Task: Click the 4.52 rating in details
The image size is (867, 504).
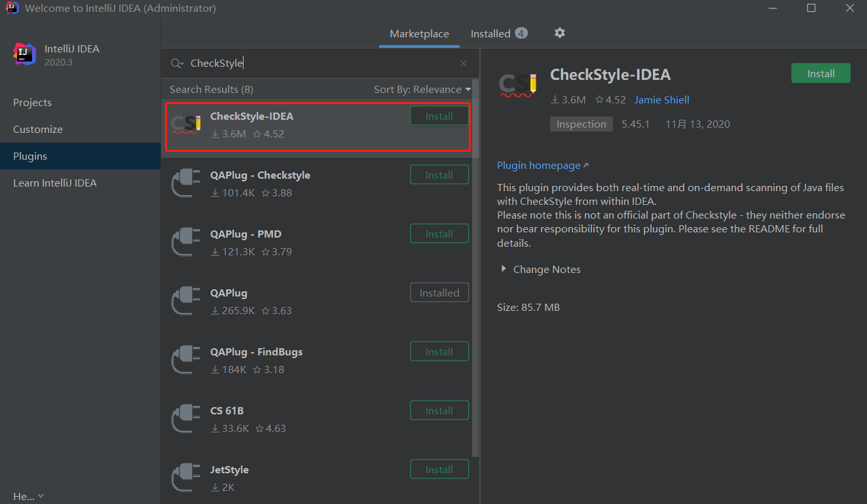Action: 610,99
